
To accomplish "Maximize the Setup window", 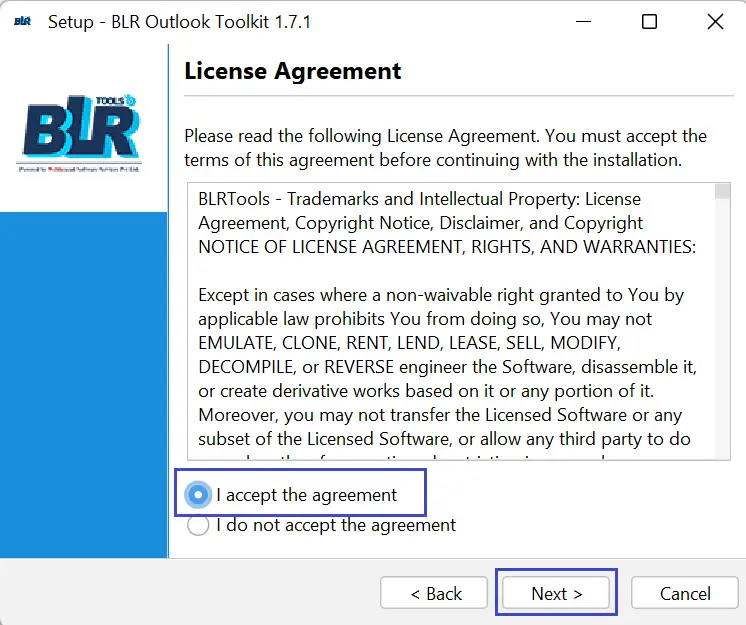I will [x=649, y=21].
